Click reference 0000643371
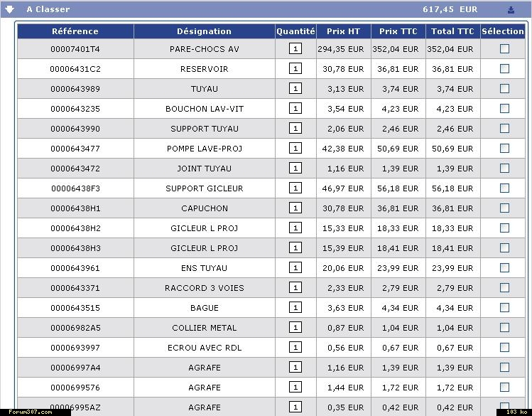The height and width of the screenshot is (416, 532). pos(75,288)
